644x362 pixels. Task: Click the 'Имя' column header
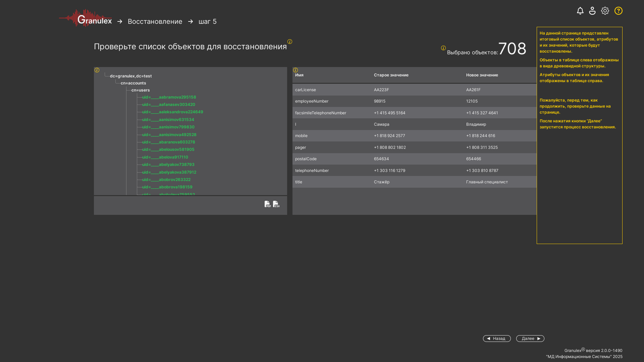[x=299, y=75]
